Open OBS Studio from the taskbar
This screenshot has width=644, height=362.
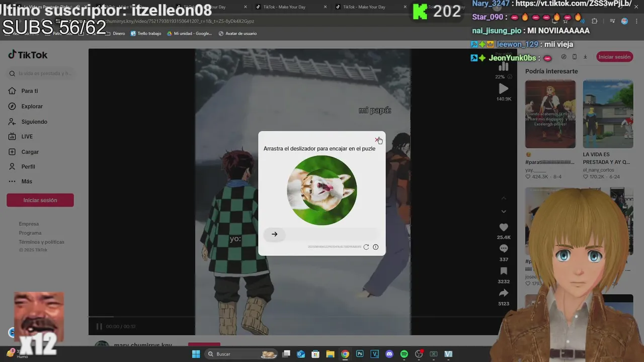click(419, 354)
